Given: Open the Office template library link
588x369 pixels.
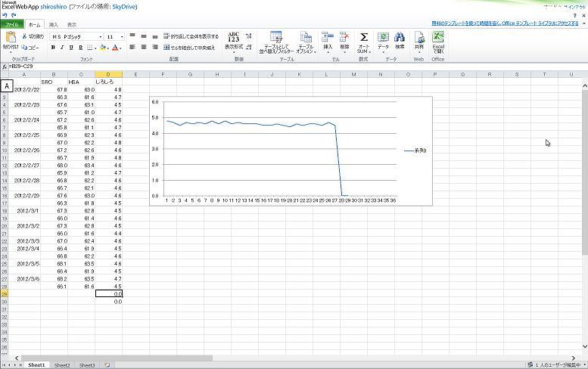Looking at the screenshot, I should point(504,23).
